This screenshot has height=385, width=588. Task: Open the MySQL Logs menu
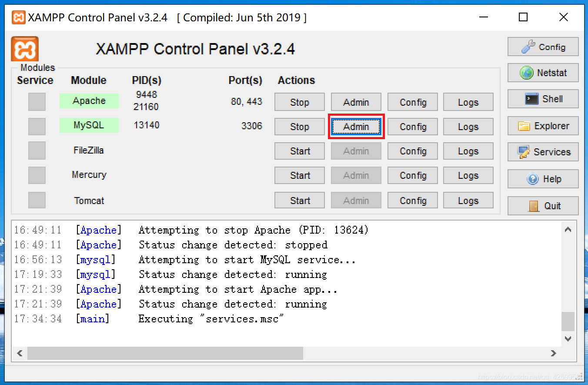click(468, 127)
